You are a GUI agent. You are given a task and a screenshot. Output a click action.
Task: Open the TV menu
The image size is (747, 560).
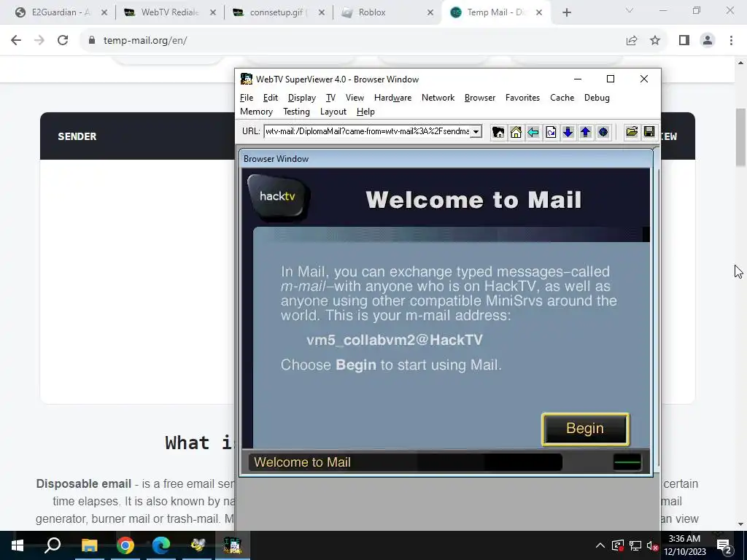click(330, 98)
